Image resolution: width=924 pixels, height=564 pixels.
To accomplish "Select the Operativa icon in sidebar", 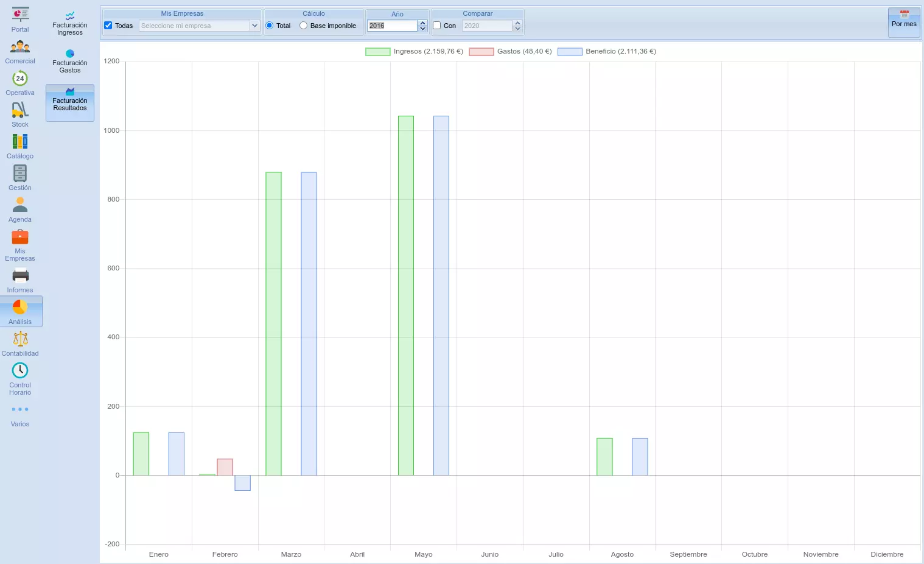I will tap(20, 79).
